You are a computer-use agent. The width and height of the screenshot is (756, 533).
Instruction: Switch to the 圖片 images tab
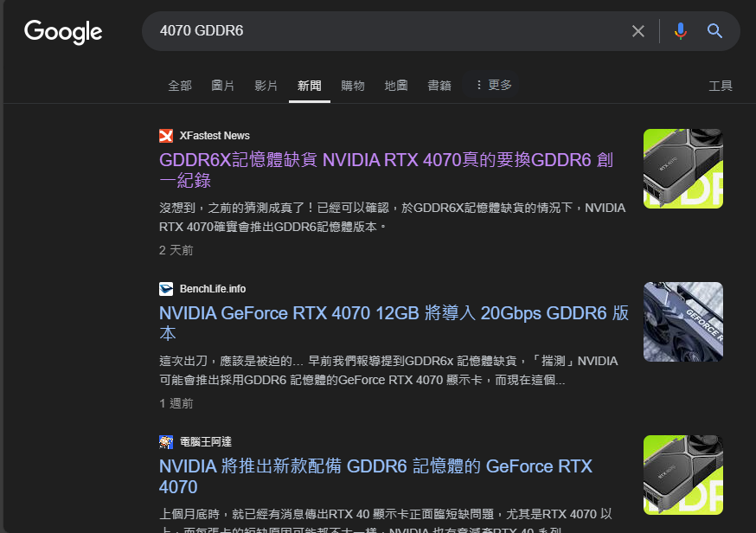(223, 86)
